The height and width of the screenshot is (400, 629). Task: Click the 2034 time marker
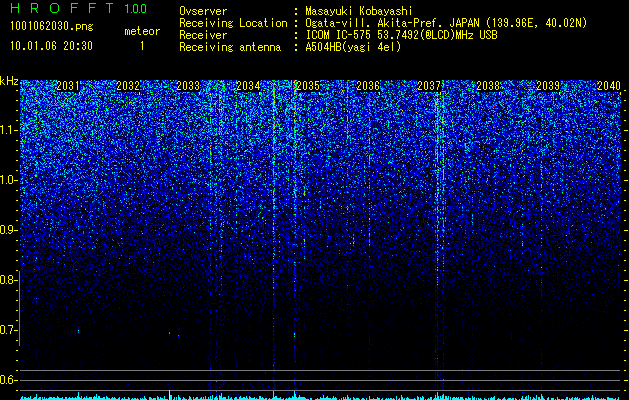[x=248, y=86]
